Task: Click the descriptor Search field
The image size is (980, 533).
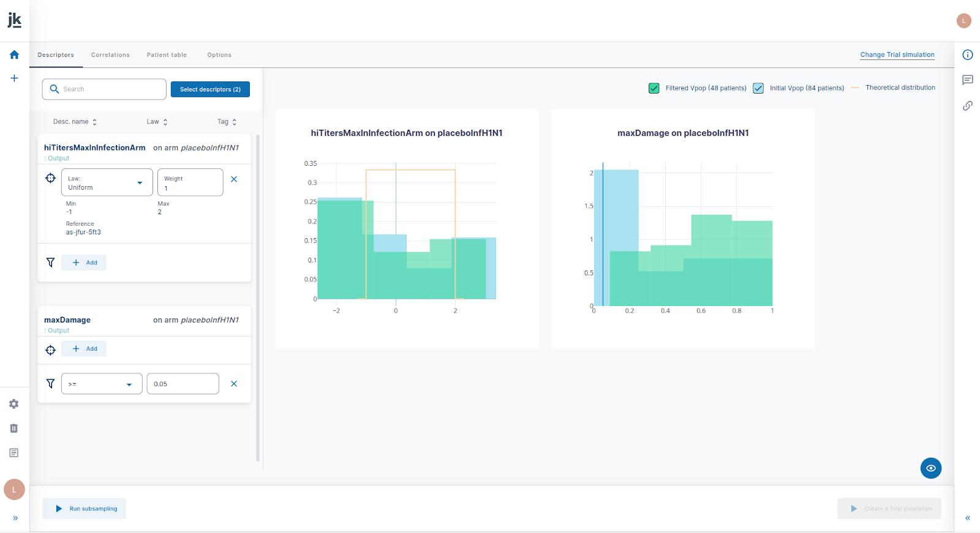Action: [110, 89]
